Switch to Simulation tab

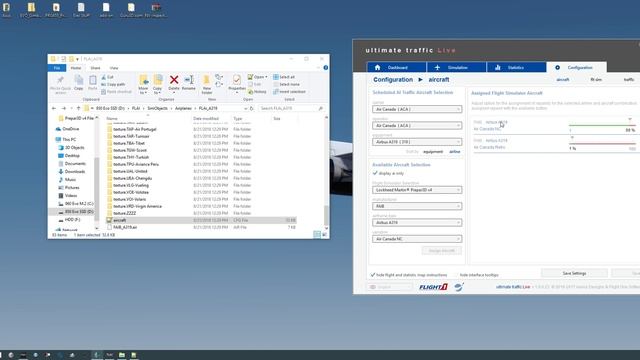[x=456, y=67]
